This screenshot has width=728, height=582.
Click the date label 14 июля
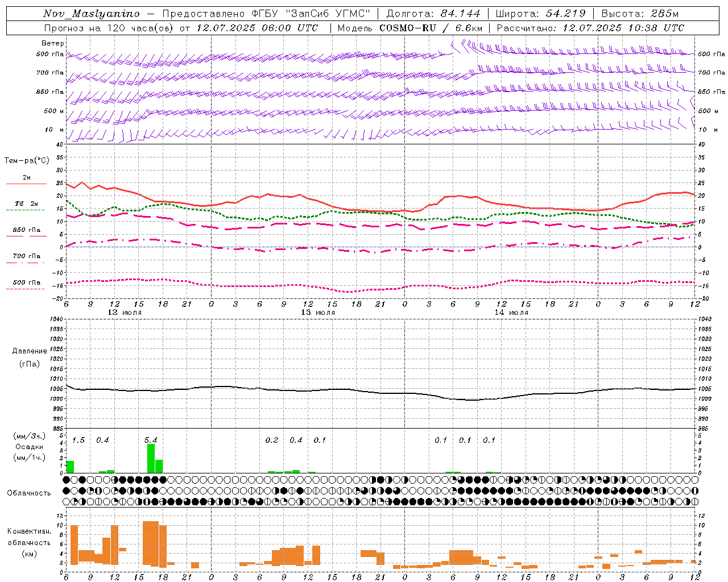coord(511,313)
